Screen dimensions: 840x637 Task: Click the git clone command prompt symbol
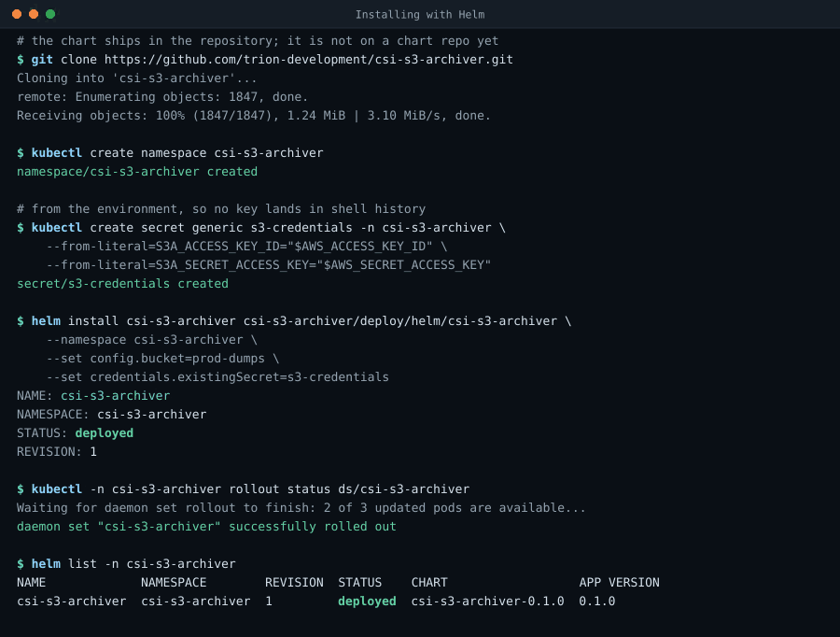click(21, 60)
